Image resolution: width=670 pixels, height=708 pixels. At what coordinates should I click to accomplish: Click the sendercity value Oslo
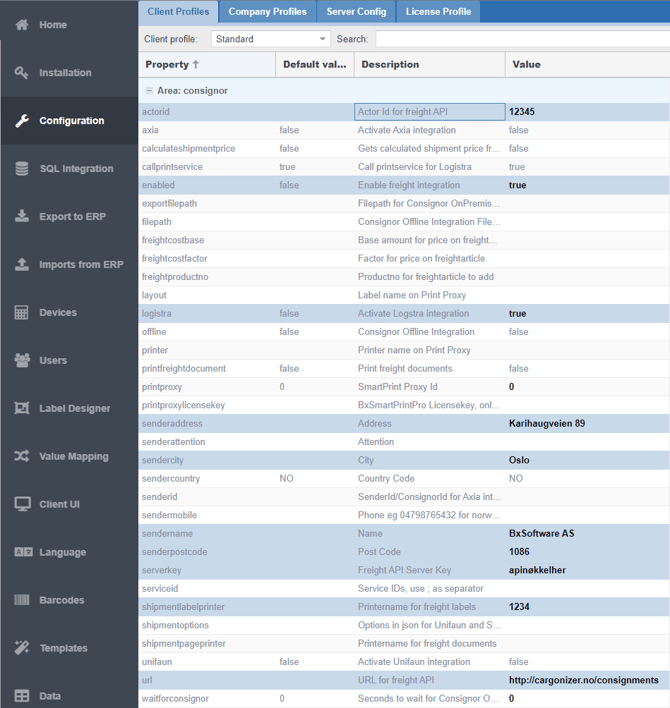[x=519, y=460]
